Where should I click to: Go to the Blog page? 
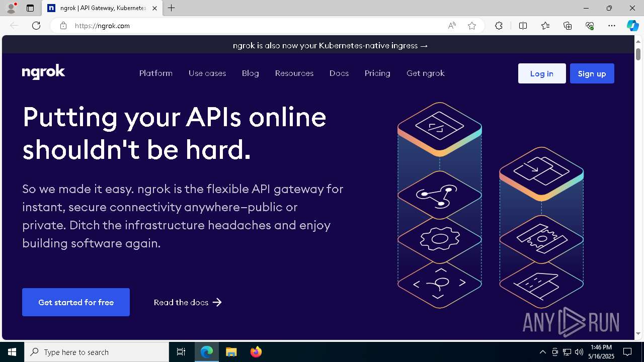point(251,73)
